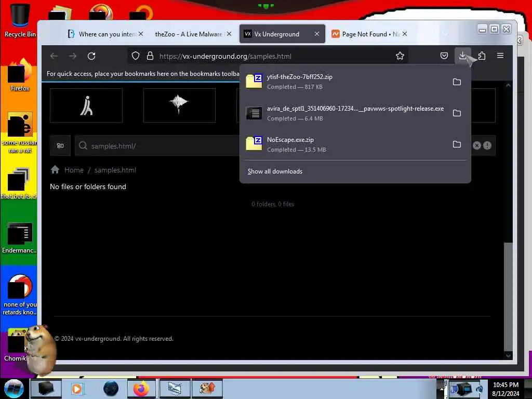Show avira exe download in folder
Image resolution: width=532 pixels, height=399 pixels.
point(457,113)
